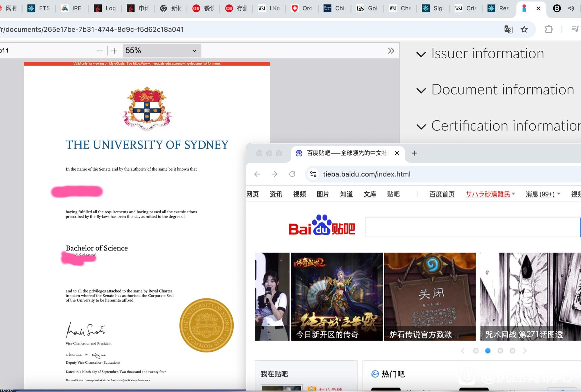
Task: Open the 网页 link in Tieba nav
Action: [252, 194]
